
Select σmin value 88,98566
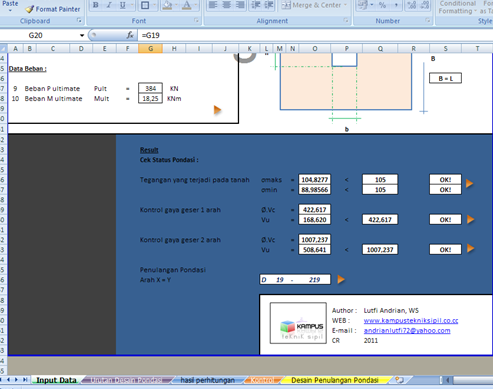[x=315, y=190]
